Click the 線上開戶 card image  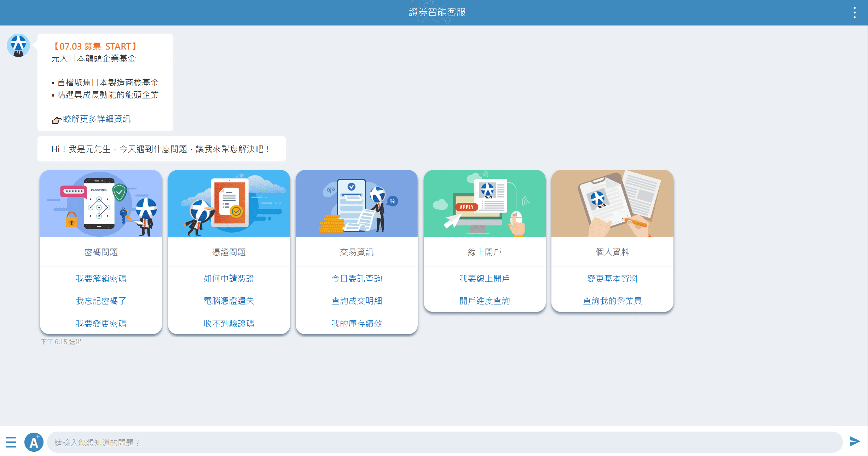point(485,204)
